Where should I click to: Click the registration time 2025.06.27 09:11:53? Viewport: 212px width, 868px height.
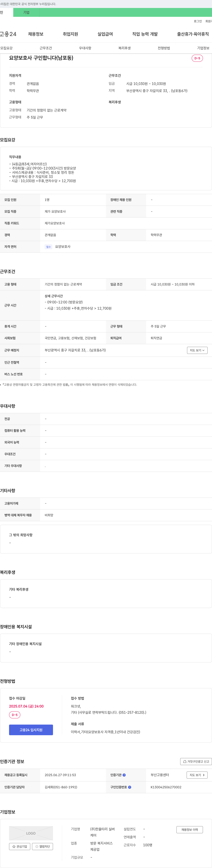(60, 775)
